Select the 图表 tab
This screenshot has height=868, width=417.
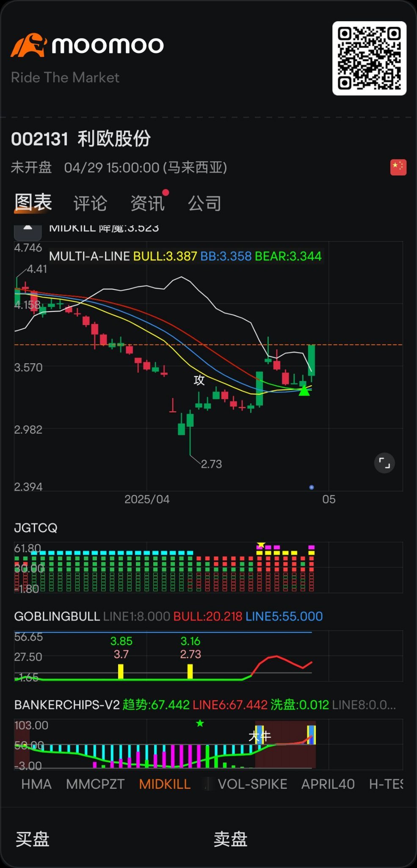(33, 203)
